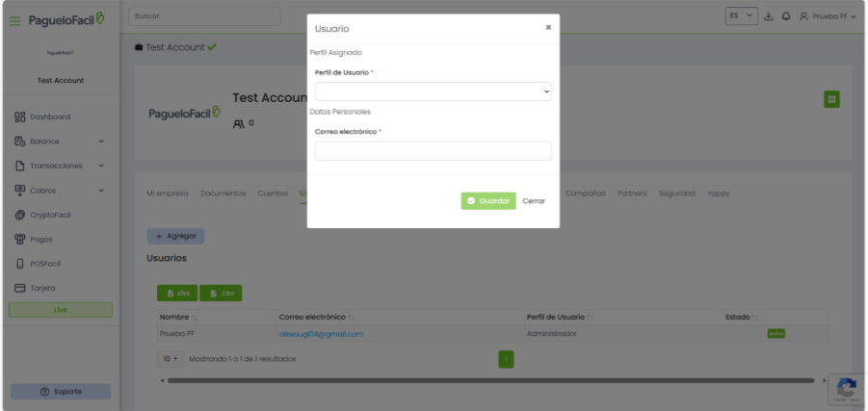The height and width of the screenshot is (411, 868).
Task: Open CryptoFacil in the sidebar
Action: (x=52, y=215)
